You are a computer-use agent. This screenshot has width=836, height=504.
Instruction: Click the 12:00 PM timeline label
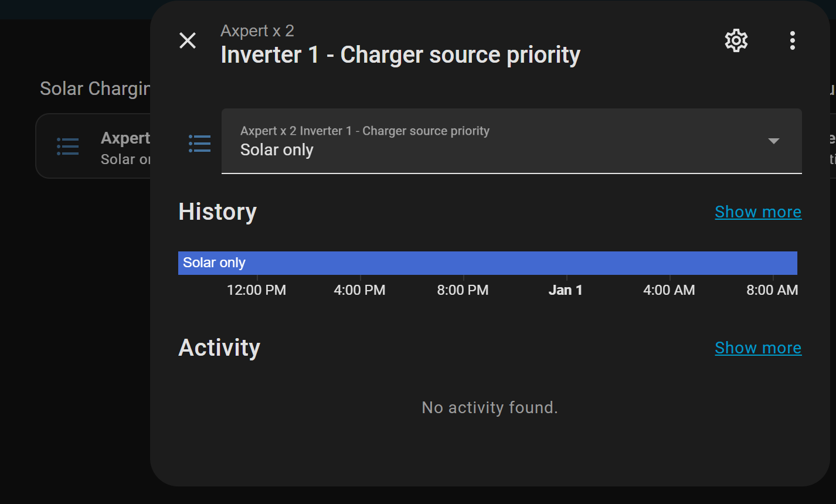[x=256, y=290]
